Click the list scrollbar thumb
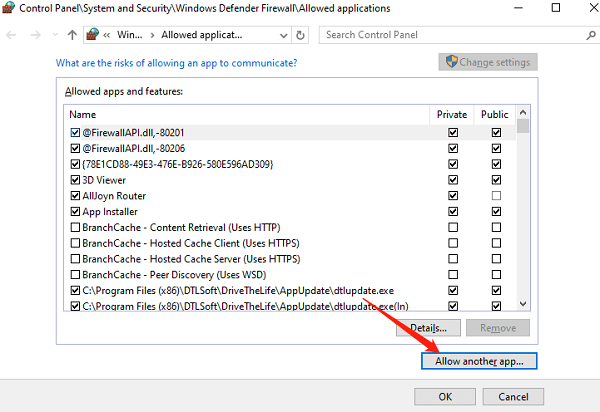 [x=523, y=126]
